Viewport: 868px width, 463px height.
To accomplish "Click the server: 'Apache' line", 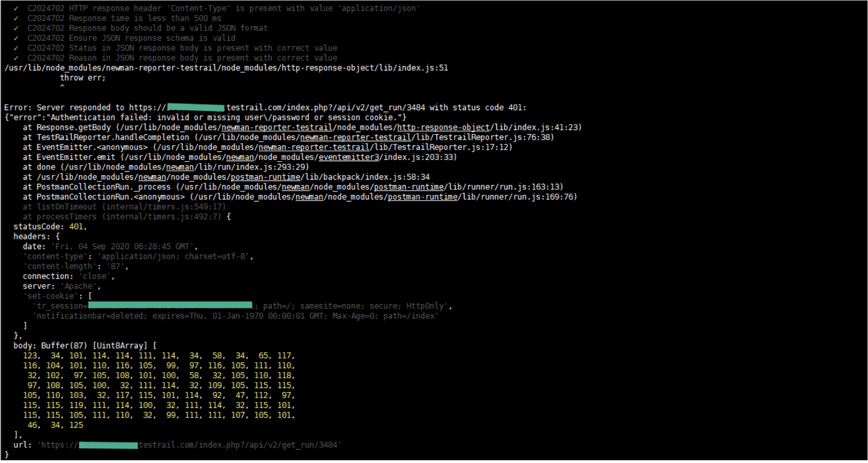I will (x=62, y=287).
